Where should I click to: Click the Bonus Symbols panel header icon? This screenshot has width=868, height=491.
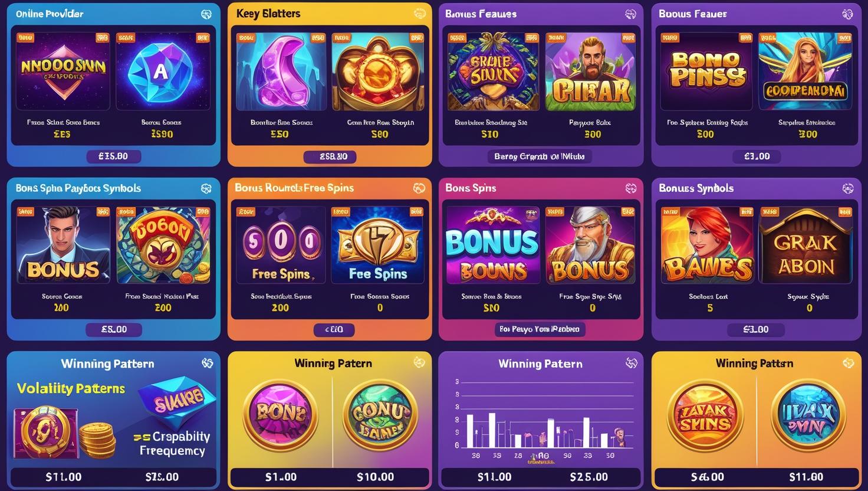[848, 188]
